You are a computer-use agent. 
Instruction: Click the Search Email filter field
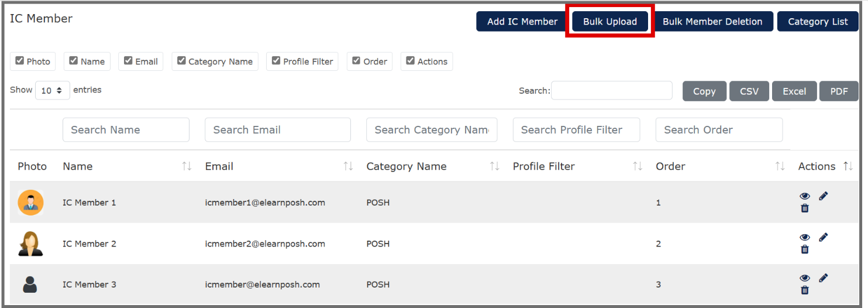pos(277,130)
